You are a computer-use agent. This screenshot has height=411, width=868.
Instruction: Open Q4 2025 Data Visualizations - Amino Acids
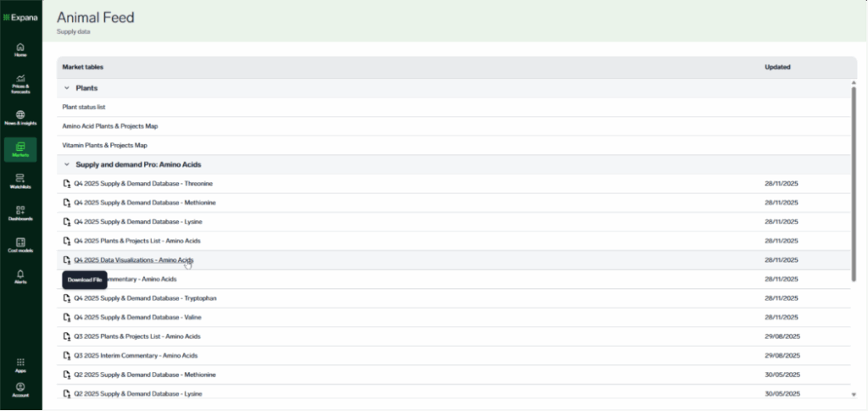pos(134,260)
